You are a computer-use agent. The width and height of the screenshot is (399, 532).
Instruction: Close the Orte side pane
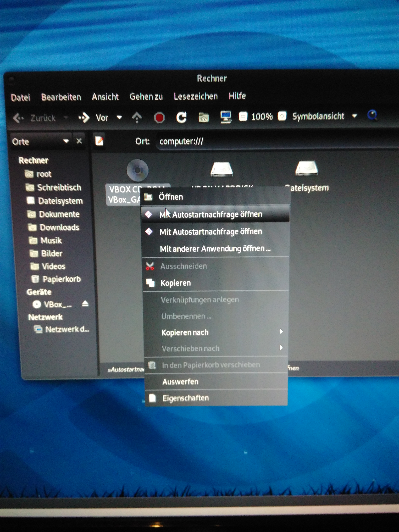click(79, 141)
